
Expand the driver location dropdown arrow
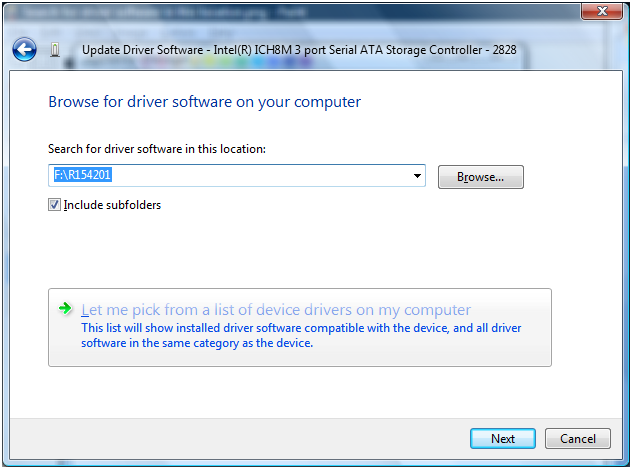click(416, 177)
